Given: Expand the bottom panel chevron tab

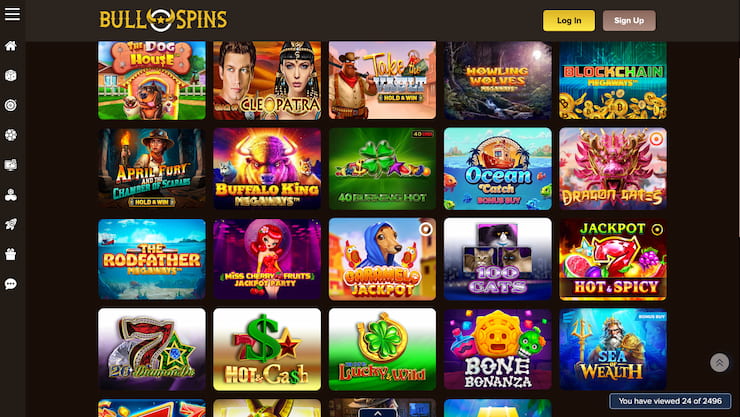Looking at the screenshot, I should coord(378,413).
